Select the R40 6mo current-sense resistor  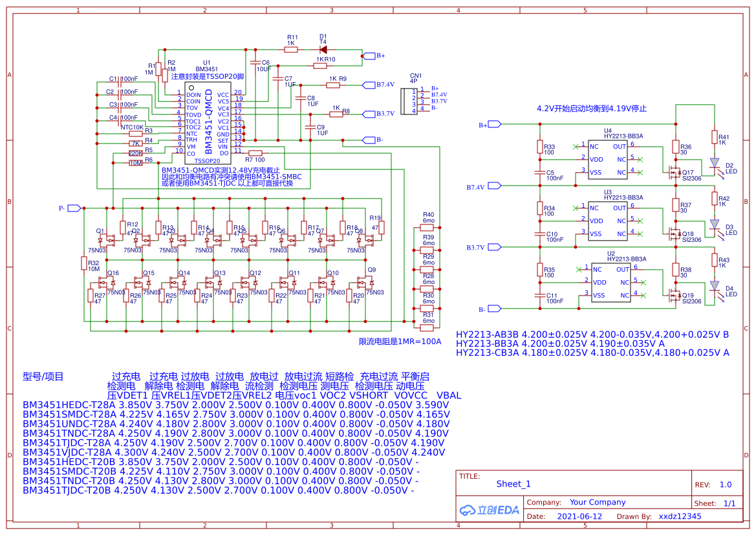point(428,228)
